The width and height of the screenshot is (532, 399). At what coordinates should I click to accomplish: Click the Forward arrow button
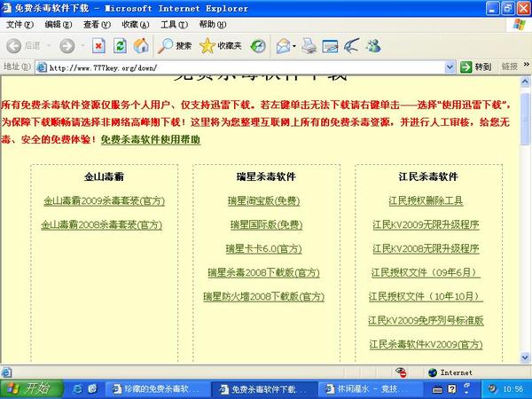point(67,45)
